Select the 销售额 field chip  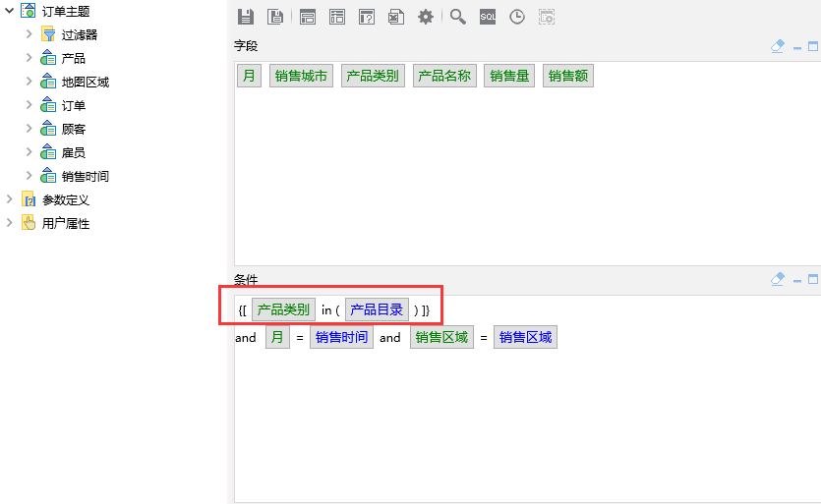click(568, 76)
